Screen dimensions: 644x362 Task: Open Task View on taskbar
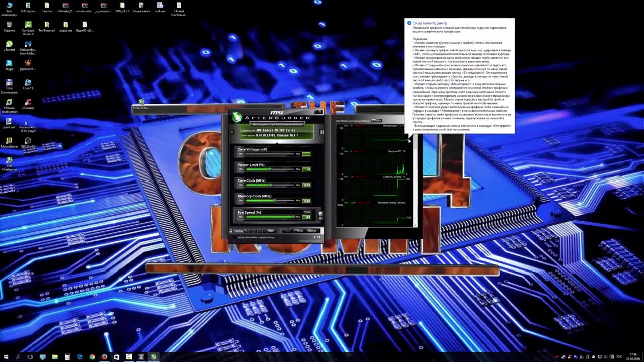click(30, 357)
